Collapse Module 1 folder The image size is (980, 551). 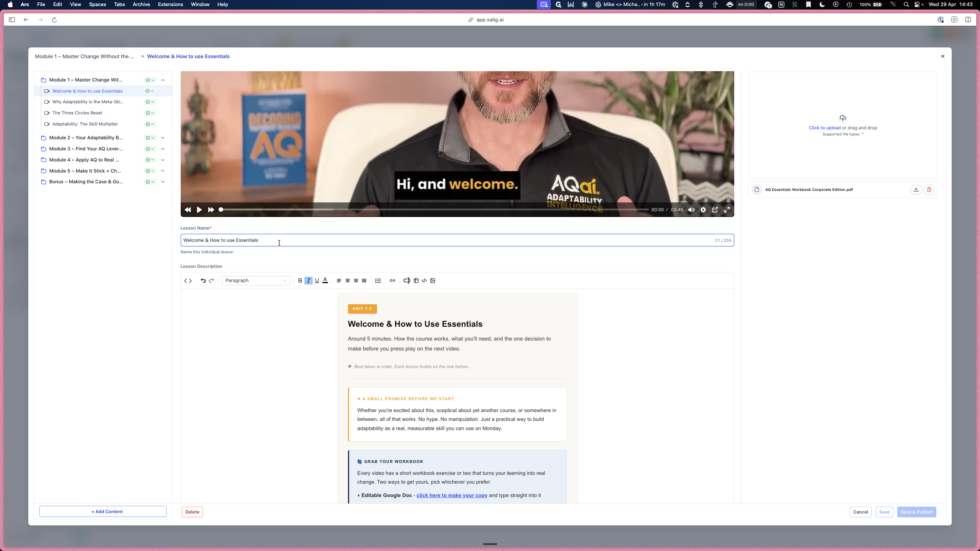[163, 80]
